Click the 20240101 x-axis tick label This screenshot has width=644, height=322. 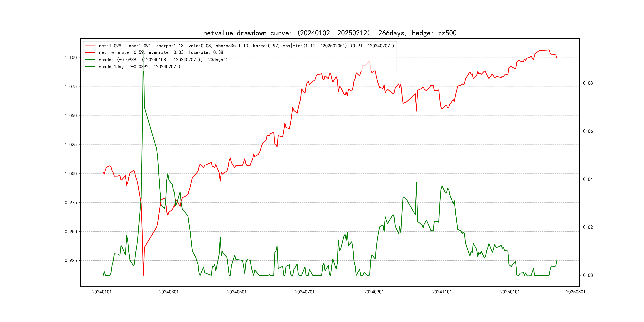pos(102,292)
